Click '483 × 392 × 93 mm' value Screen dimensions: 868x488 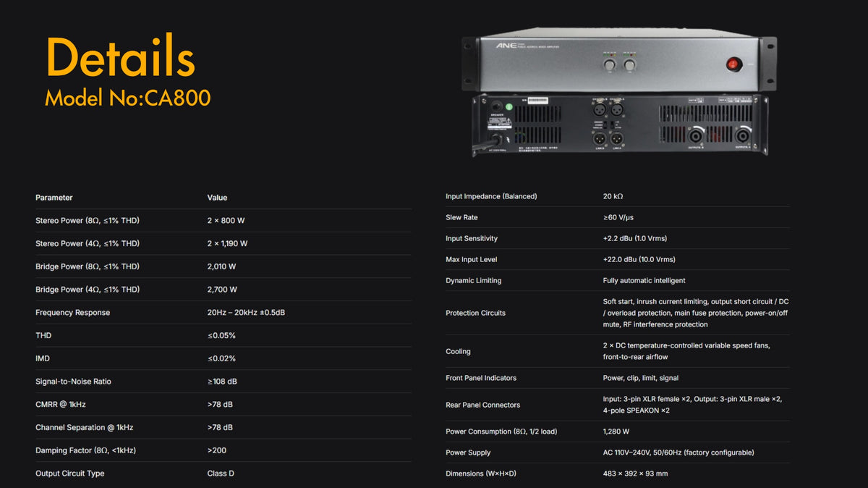coord(636,474)
